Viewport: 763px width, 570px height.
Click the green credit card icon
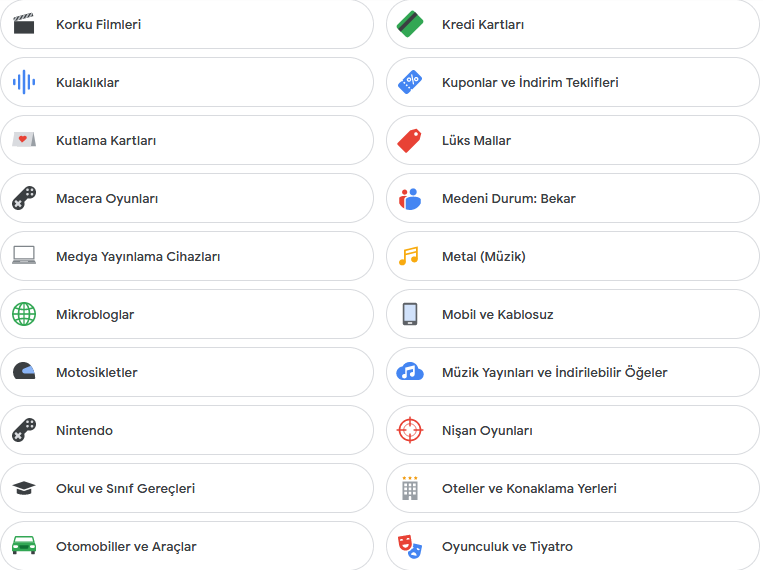(410, 24)
